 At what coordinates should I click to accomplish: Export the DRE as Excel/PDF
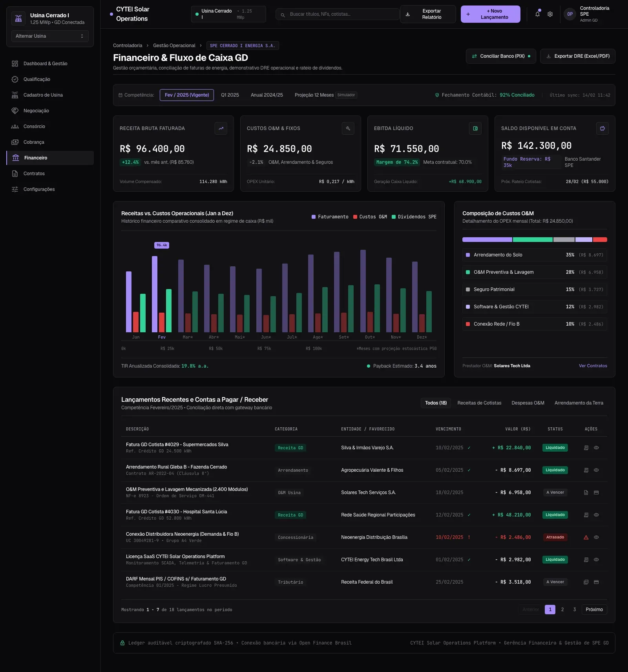(578, 56)
